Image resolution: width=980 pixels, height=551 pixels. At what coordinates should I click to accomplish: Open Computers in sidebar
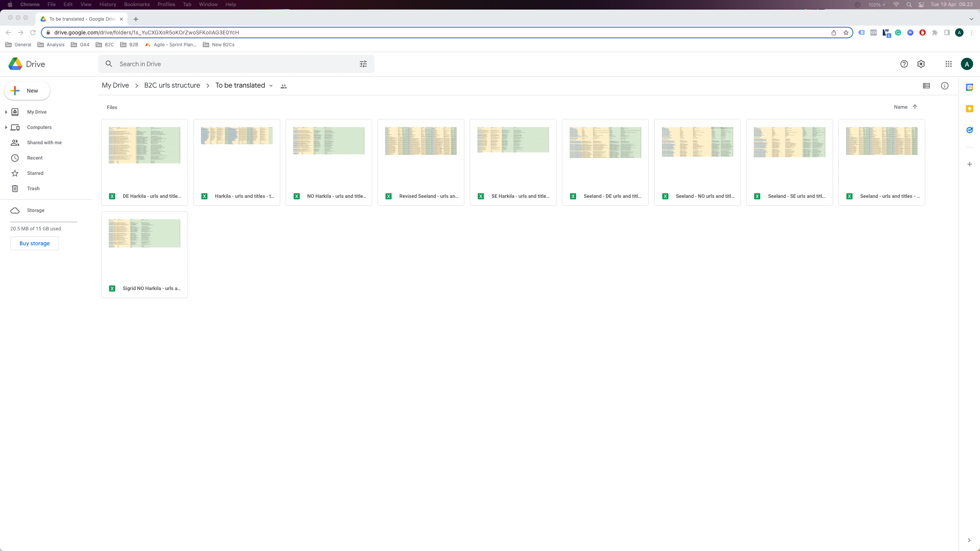(39, 127)
